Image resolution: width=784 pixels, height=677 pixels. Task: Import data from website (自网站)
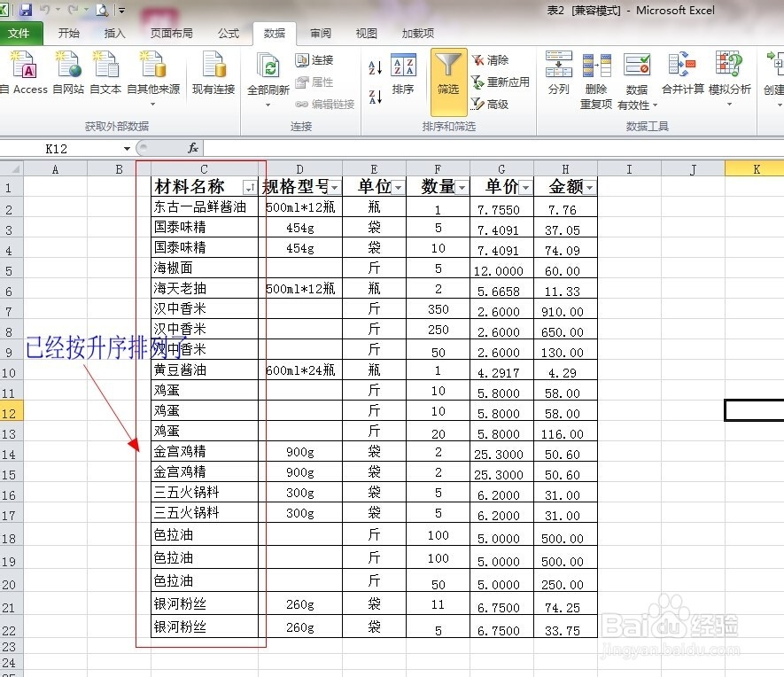(68, 74)
